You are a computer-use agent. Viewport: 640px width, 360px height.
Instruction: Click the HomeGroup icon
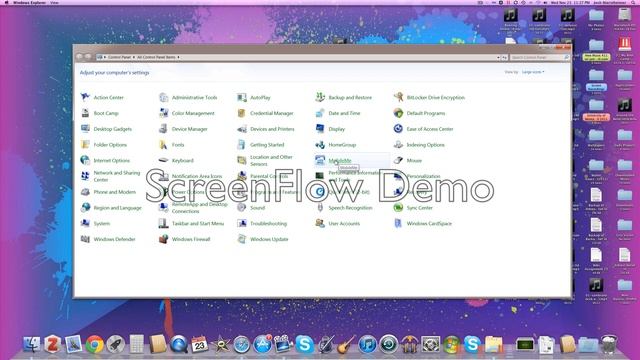point(320,144)
